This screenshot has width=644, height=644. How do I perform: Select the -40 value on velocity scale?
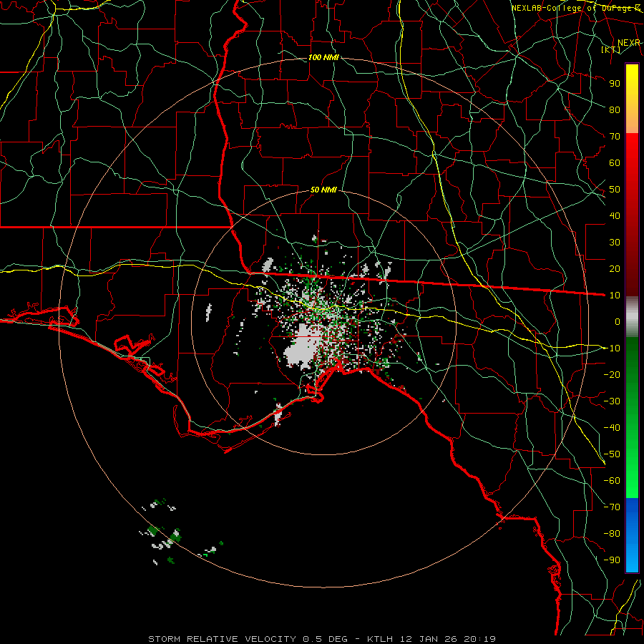click(x=612, y=428)
